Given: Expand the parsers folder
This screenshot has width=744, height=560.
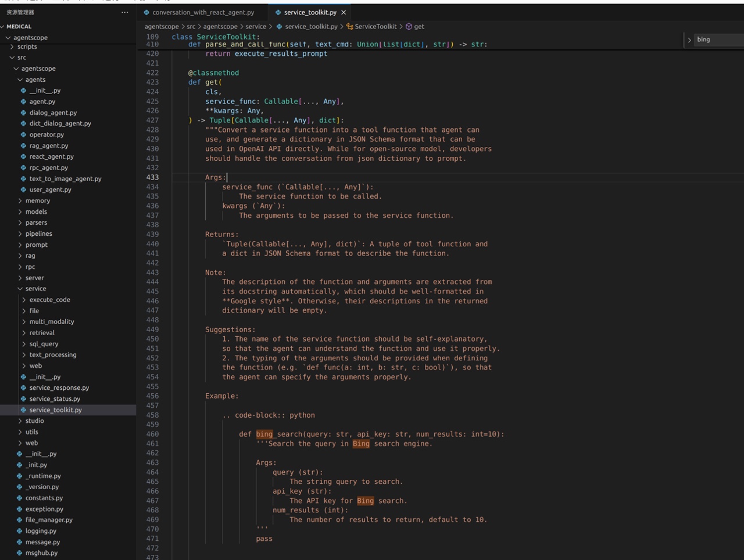Looking at the screenshot, I should click(x=20, y=223).
